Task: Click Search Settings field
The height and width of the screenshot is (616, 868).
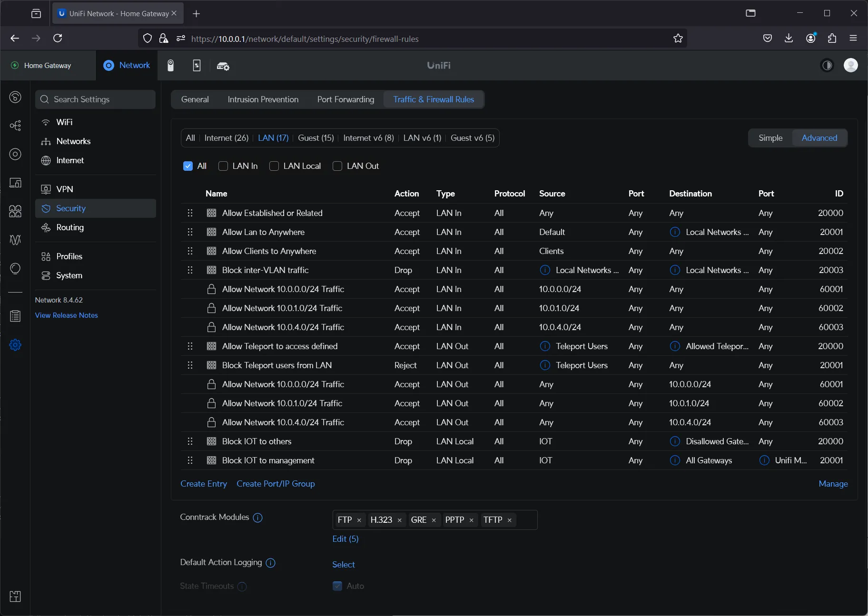Action: (95, 99)
